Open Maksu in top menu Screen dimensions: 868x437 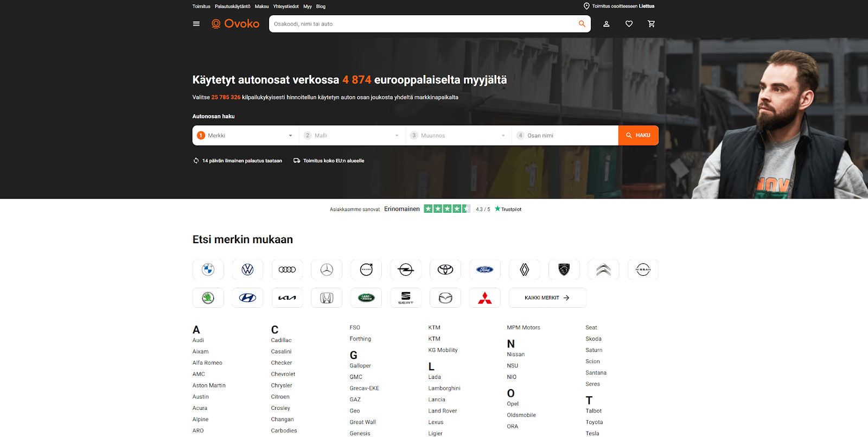(x=262, y=7)
